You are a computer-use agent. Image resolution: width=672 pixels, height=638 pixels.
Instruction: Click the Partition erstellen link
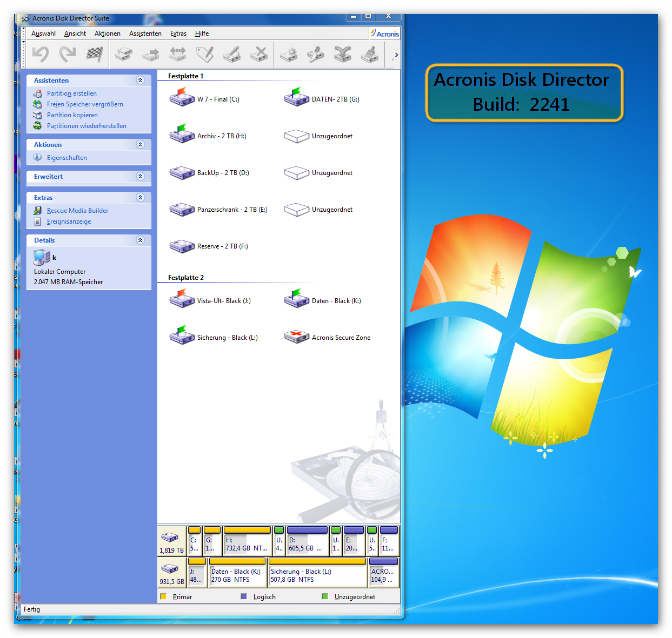pos(72,93)
